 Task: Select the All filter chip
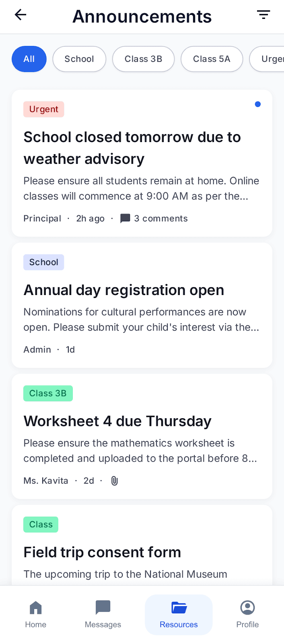(x=29, y=59)
